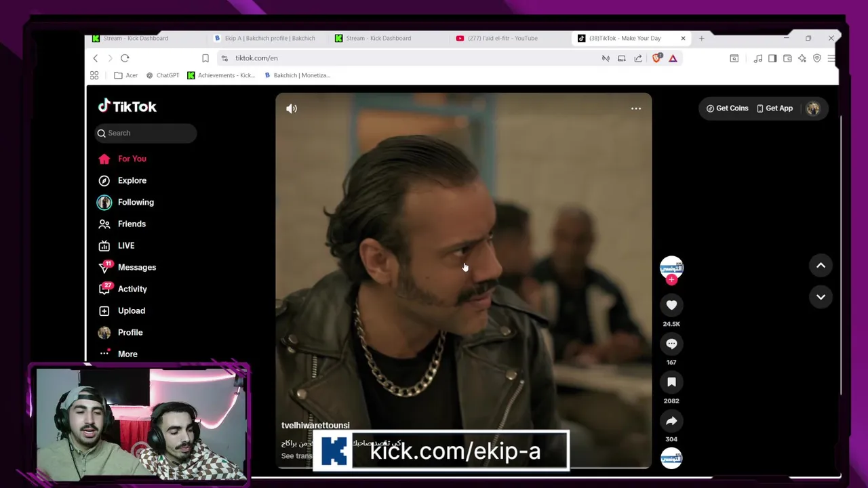Open the video three-dots options menu

[636, 108]
